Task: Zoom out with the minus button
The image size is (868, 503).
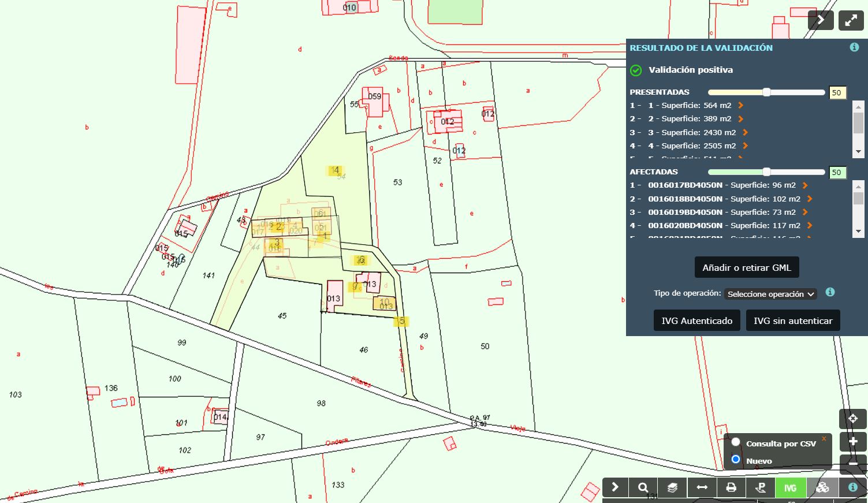Action: coord(853,463)
